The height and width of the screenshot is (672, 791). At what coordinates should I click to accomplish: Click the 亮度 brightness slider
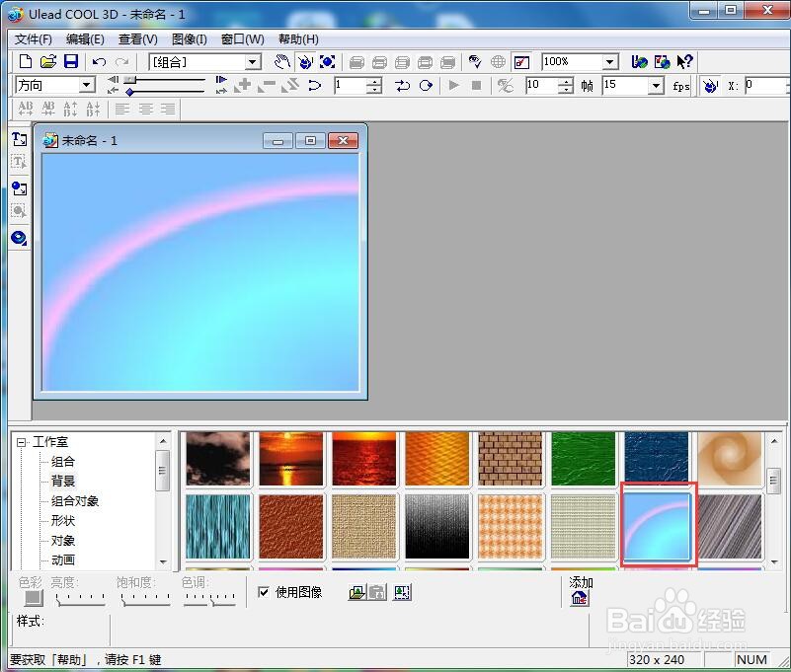click(x=80, y=598)
